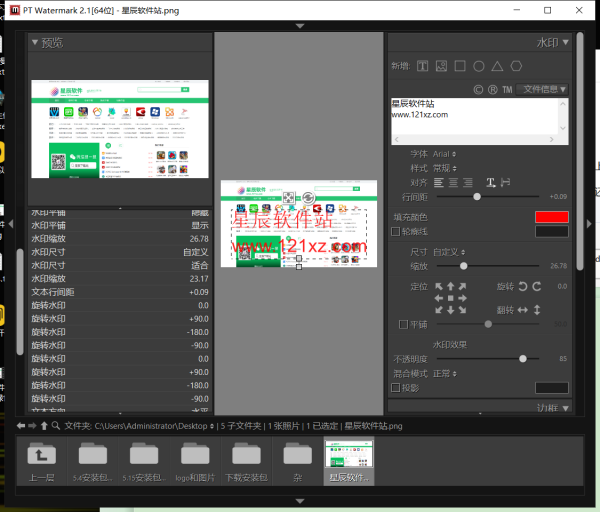Collapse the right side panel arrow

point(589,224)
